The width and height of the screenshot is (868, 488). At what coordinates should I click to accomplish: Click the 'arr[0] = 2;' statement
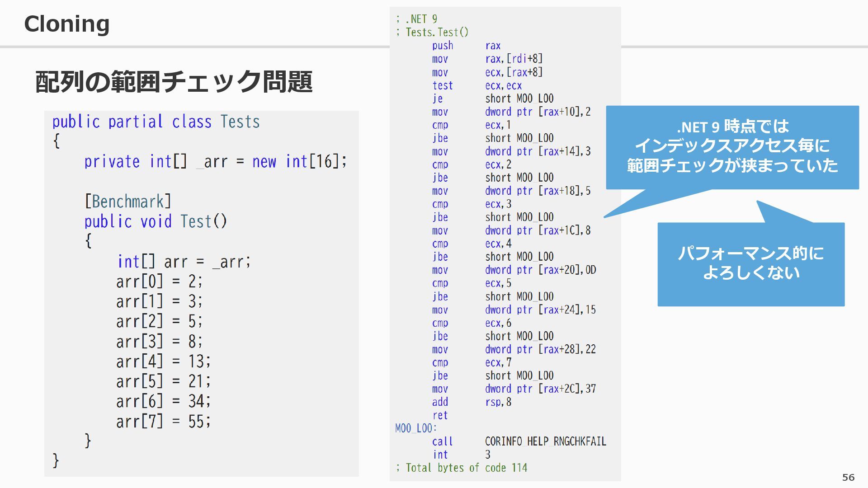(x=159, y=282)
